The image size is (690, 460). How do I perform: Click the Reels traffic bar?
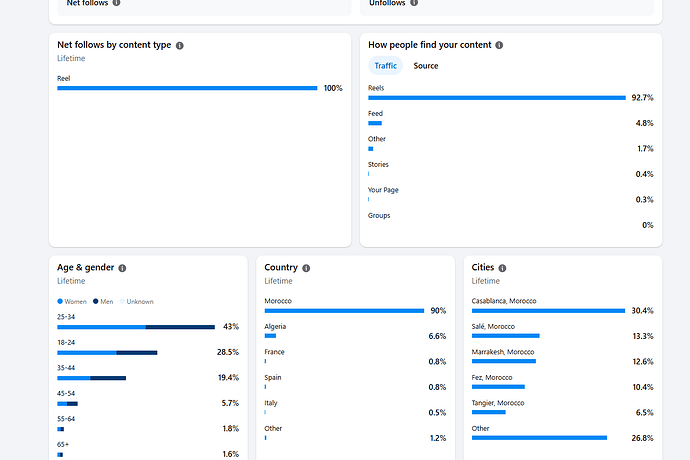(497, 98)
